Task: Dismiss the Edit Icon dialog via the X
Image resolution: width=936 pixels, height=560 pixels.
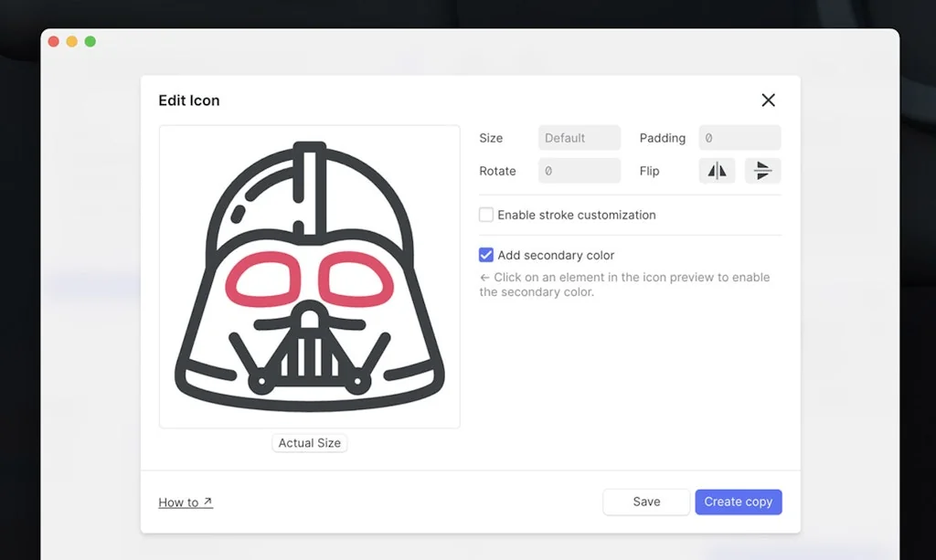Action: point(768,100)
